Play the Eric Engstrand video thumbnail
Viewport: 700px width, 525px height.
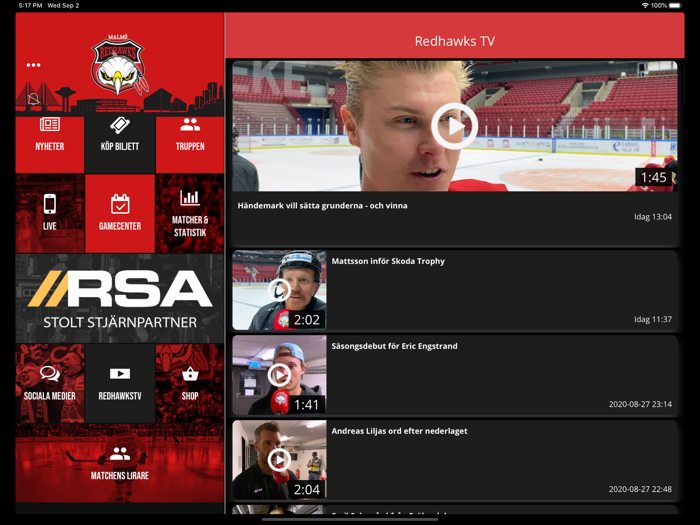coord(279,375)
